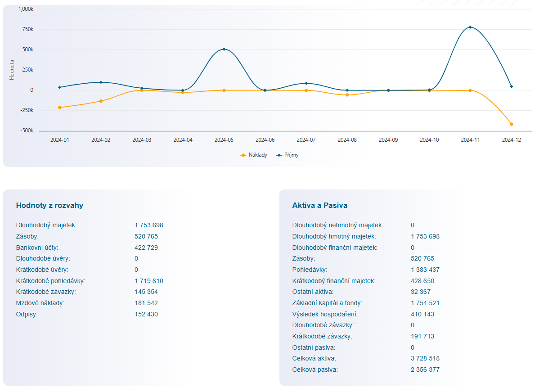Screen dimensions: 557x392
Task: Toggle the Příjmy series in chart legend
Action: coord(292,155)
